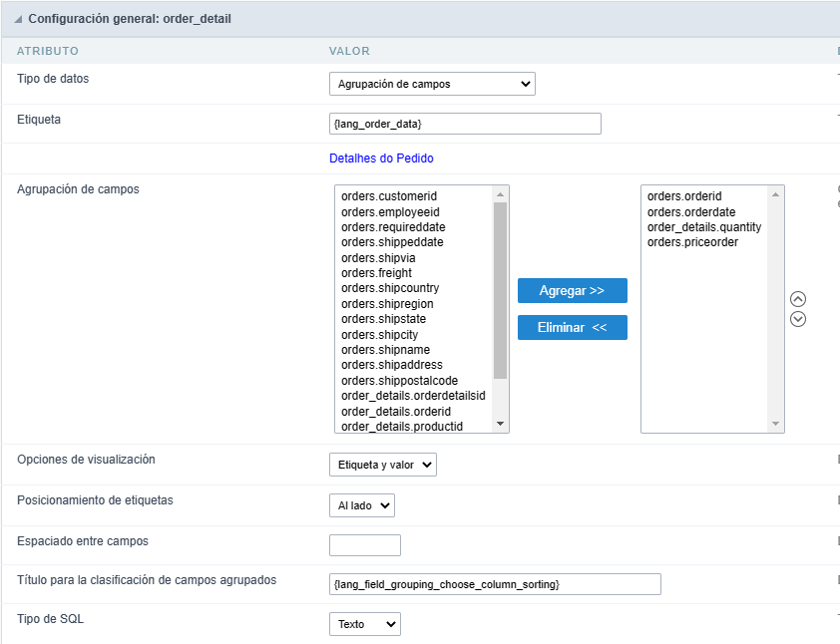Select orders.shipcountry in the available list
Viewport: 840px width, 644px height.
[x=391, y=288]
